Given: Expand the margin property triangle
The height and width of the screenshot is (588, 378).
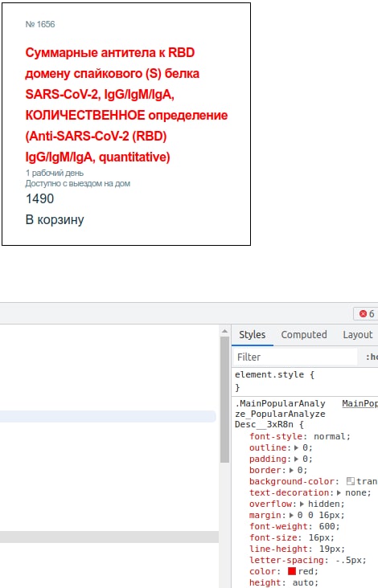Looking at the screenshot, I should coord(291,515).
